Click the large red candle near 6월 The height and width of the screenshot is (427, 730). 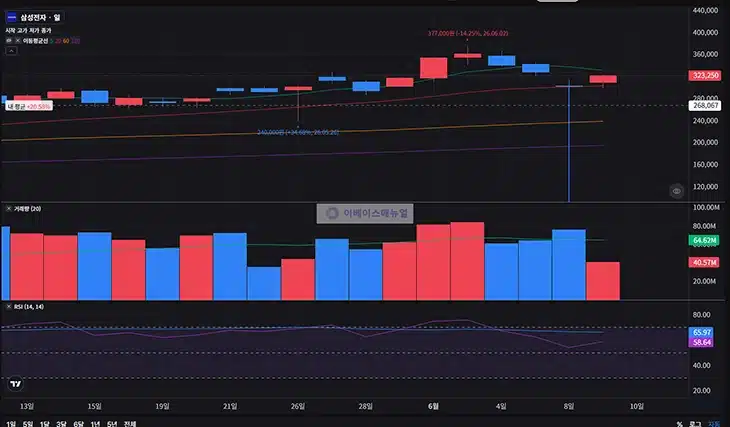tap(433, 68)
